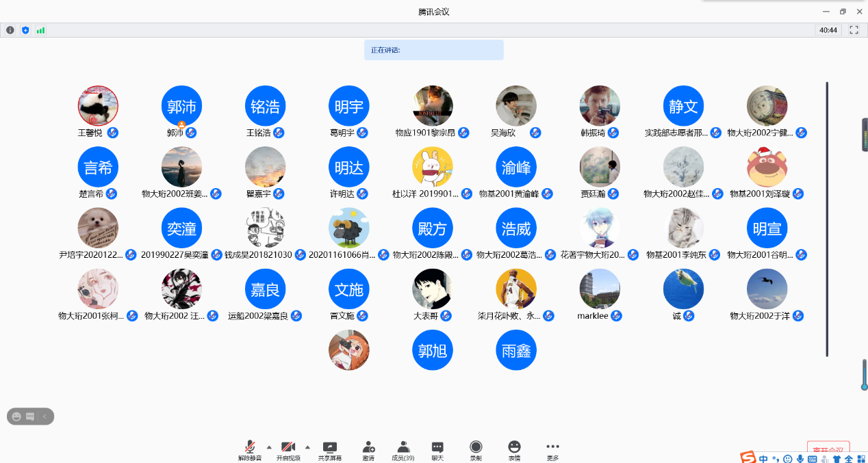Open the 邀请 invite icon
Image resolution: width=868 pixels, height=463 pixels.
[368, 447]
